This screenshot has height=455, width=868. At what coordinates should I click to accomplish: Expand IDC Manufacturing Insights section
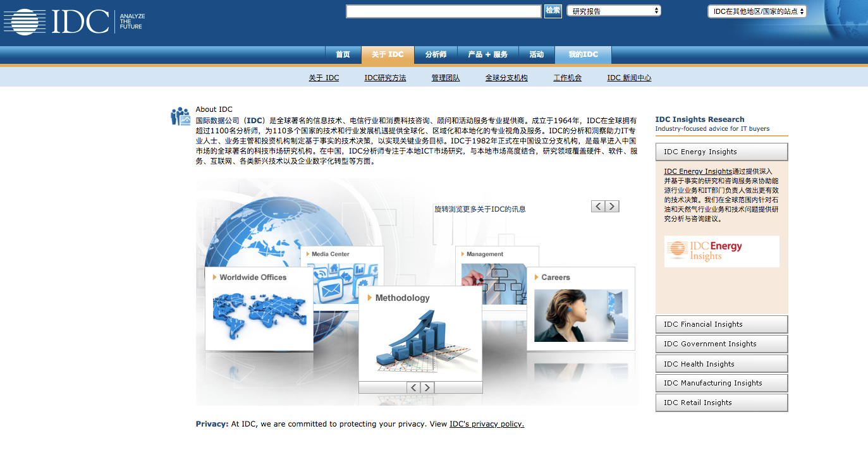pos(721,383)
